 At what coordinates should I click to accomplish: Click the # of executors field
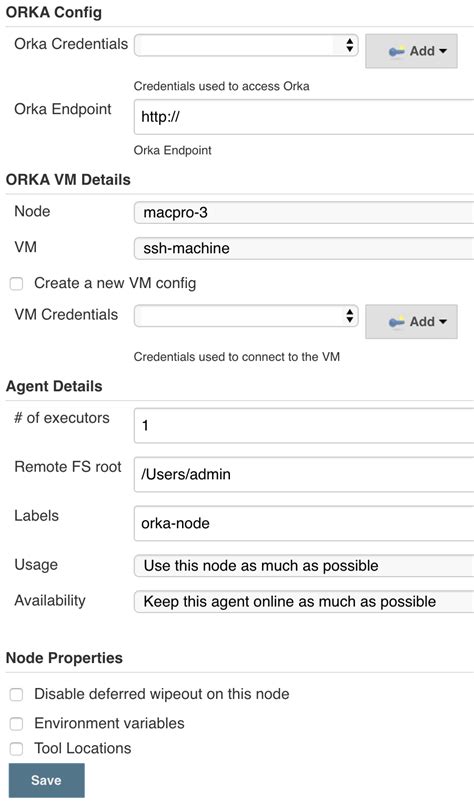click(304, 425)
